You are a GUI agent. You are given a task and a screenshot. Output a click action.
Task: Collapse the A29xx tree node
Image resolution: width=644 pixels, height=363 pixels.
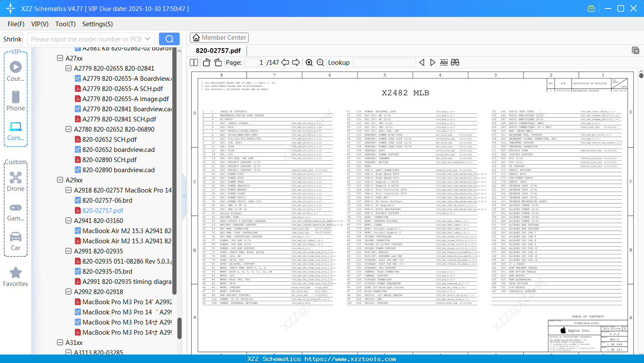60,180
